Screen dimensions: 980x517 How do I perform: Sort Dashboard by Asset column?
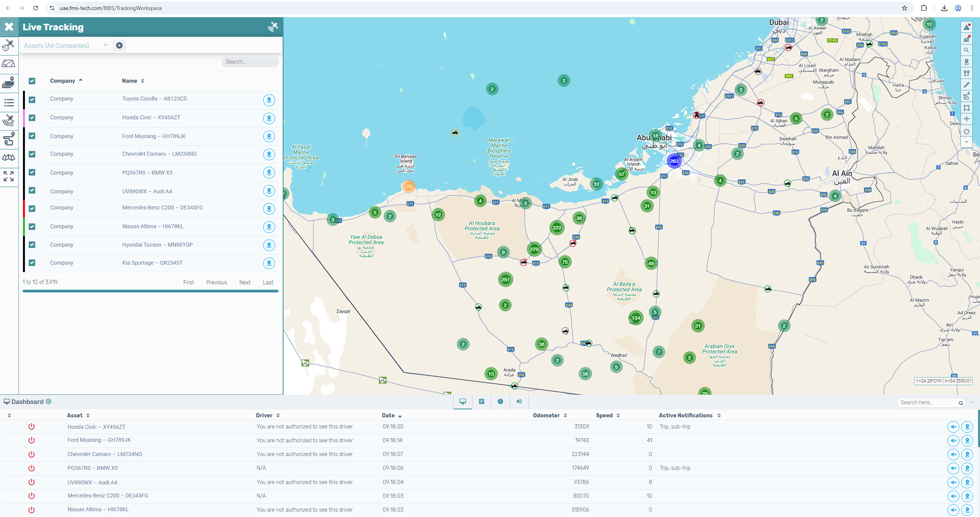pyautogui.click(x=78, y=415)
